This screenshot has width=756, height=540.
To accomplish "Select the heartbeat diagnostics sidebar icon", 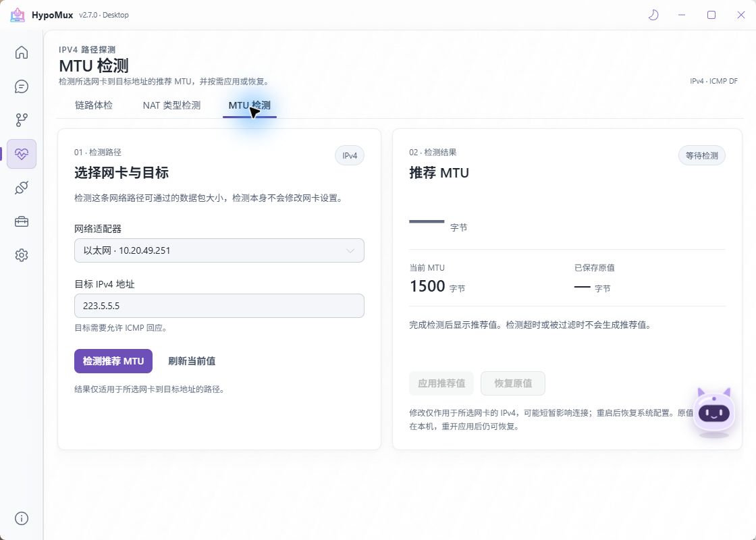I will point(21,154).
